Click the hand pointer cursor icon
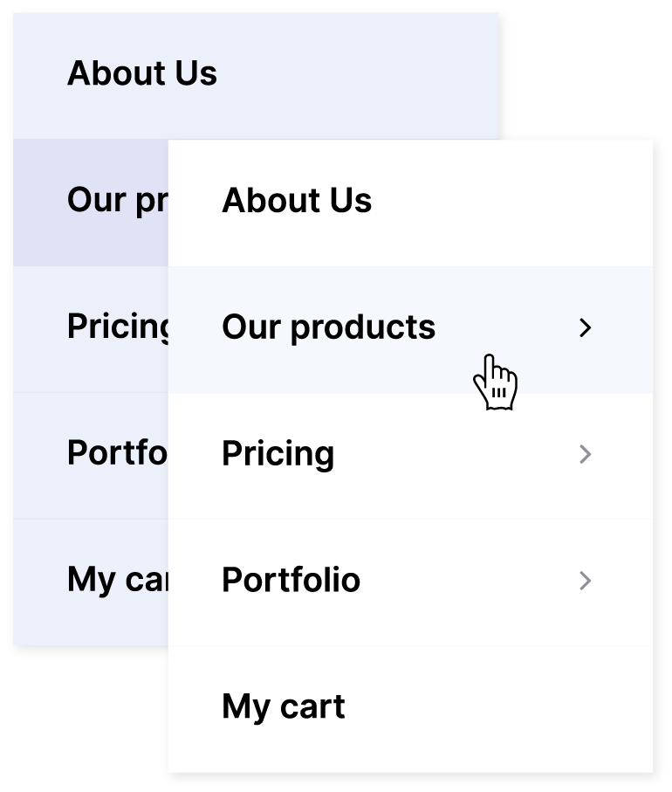Viewport: 672px width, 792px height. (x=496, y=382)
